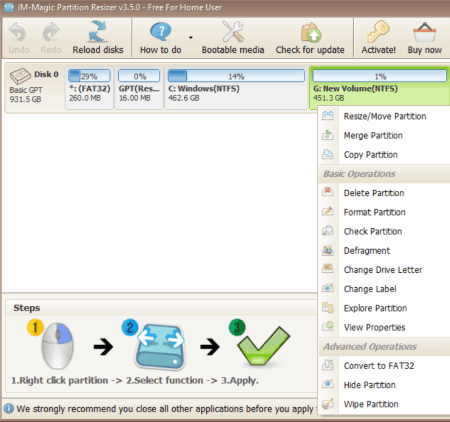Click the Merge Partition icon
This screenshot has width=450, height=422.
(328, 135)
